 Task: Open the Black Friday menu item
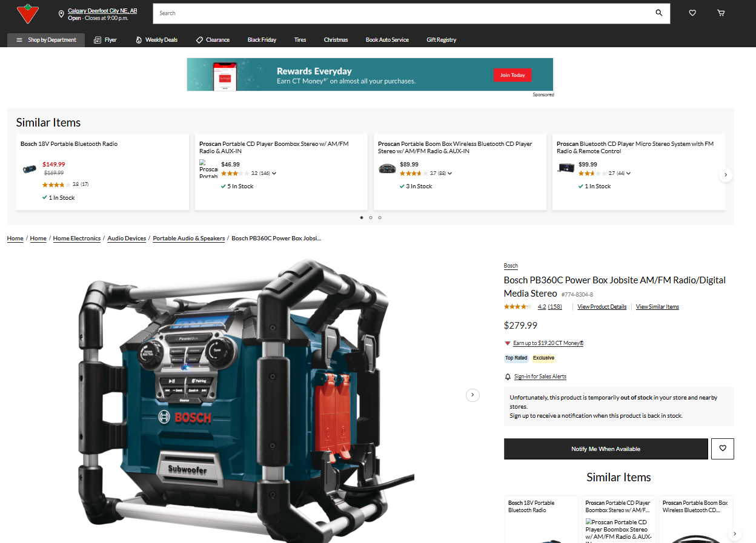(x=262, y=39)
